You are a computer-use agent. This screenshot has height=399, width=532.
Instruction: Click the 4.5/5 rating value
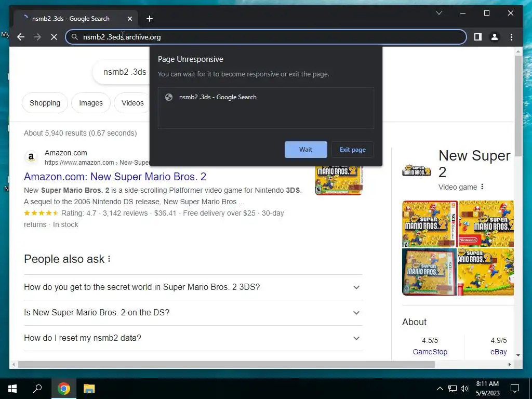pyautogui.click(x=430, y=340)
